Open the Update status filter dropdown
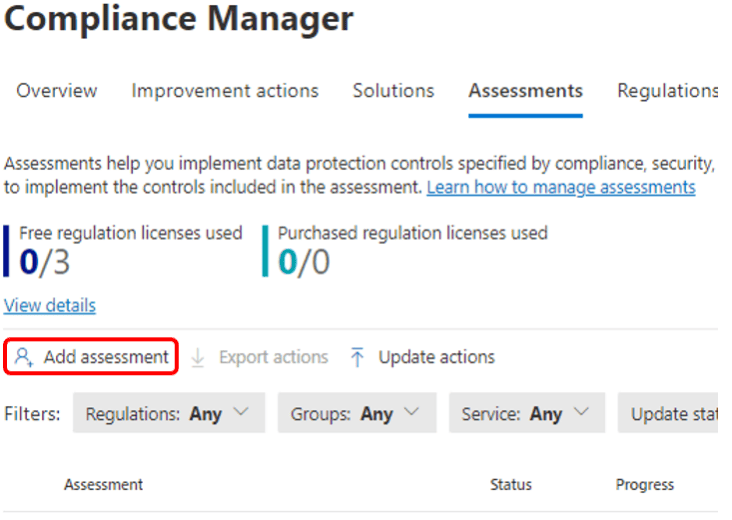The width and height of the screenshot is (732, 520). [x=668, y=413]
